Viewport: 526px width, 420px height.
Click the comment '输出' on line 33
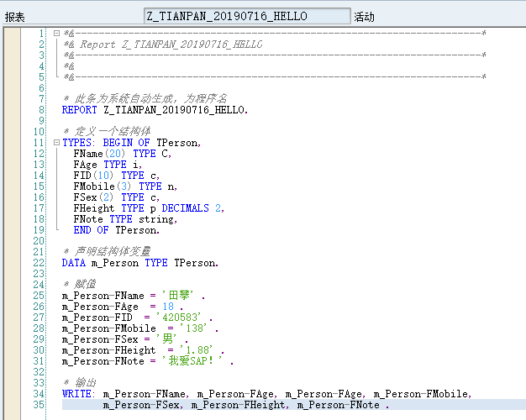pos(80,383)
